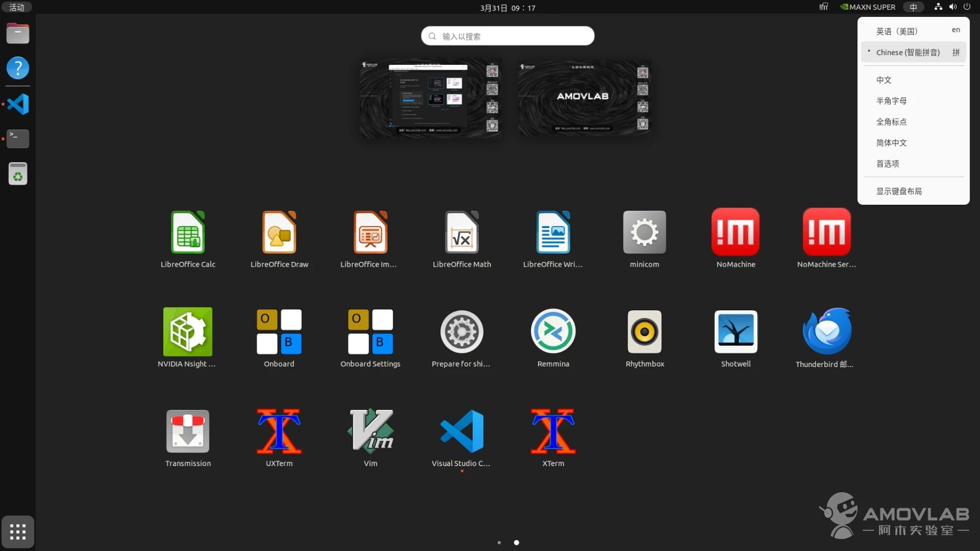Open power menu icon in top bar

tap(967, 7)
